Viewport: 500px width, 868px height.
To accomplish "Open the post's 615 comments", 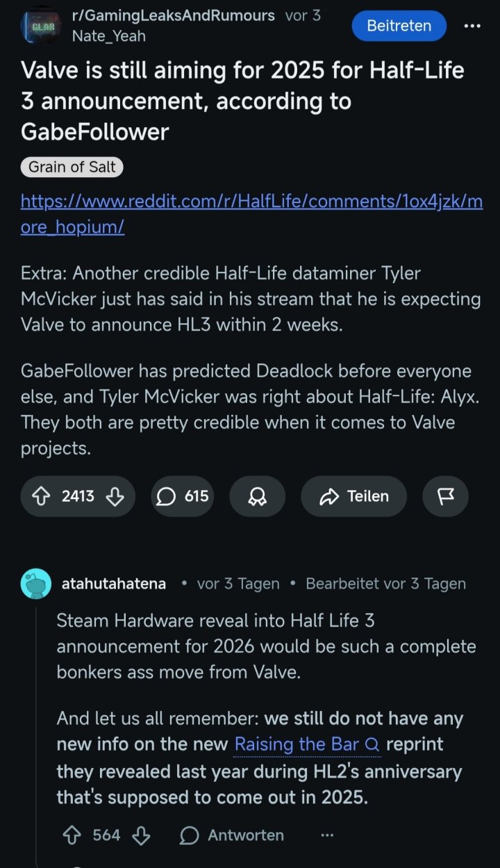I will 183,496.
